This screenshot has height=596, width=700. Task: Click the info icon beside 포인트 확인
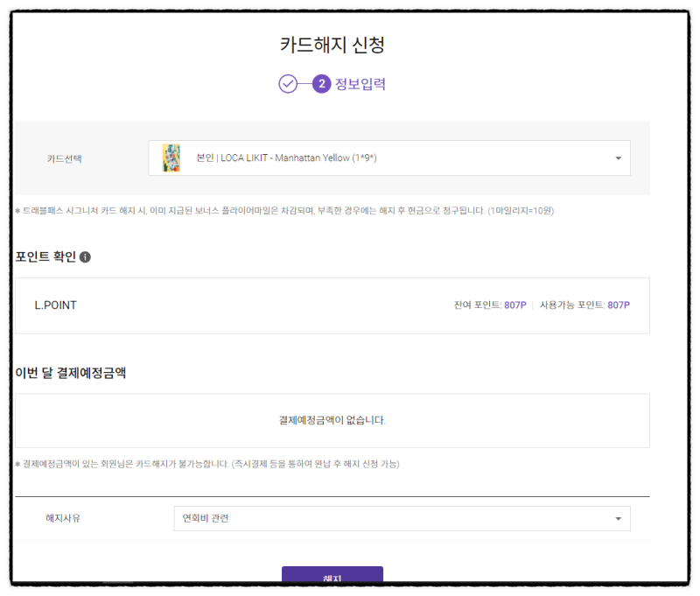point(85,257)
